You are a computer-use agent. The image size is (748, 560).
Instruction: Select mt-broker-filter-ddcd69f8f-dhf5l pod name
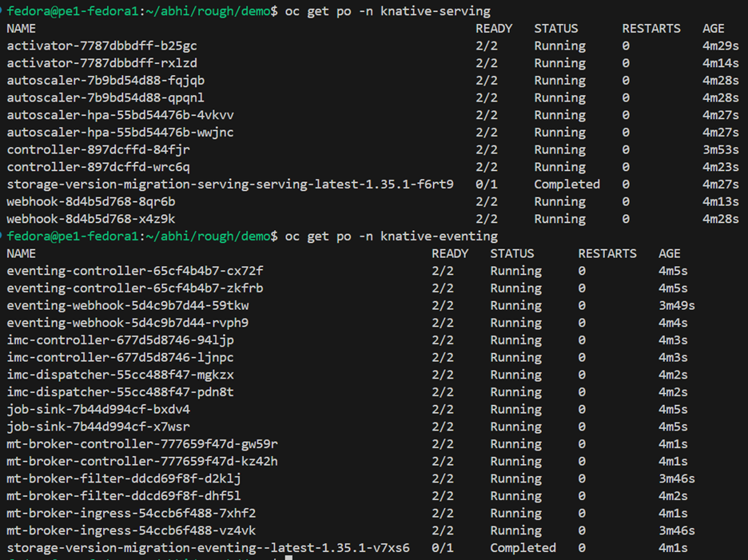tap(124, 496)
